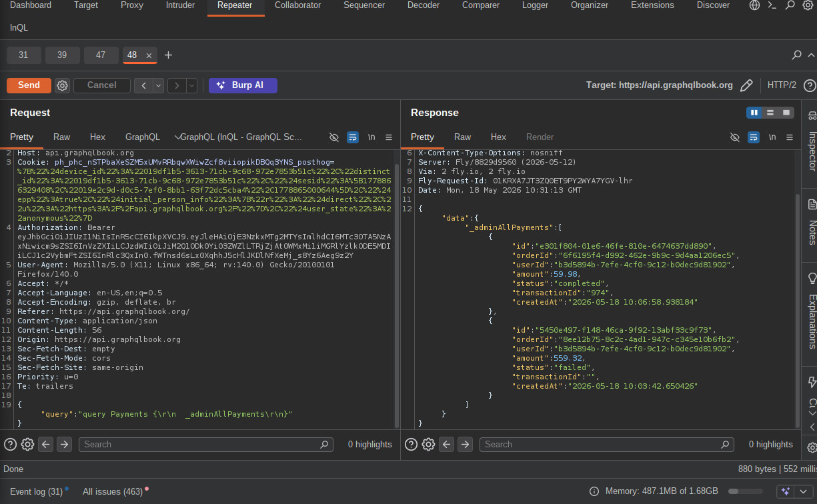Screen dimensions: 817x504
Task: Switch to the Decoder tab
Action: point(424,5)
